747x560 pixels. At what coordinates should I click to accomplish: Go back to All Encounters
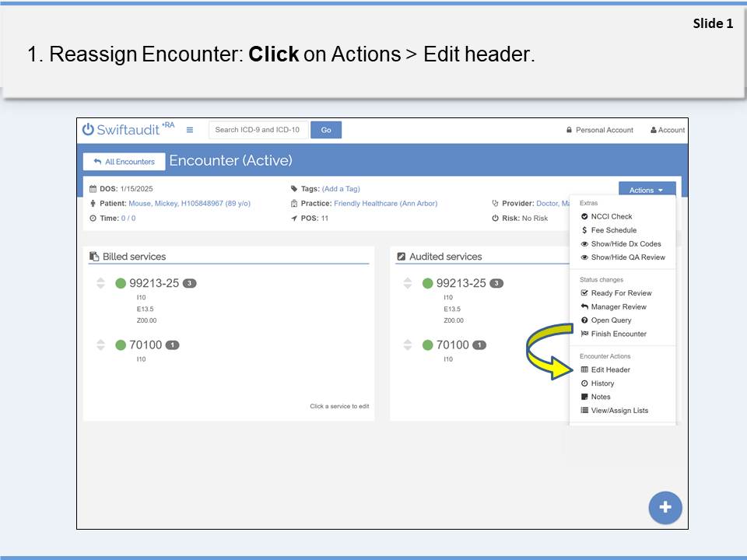pos(124,162)
